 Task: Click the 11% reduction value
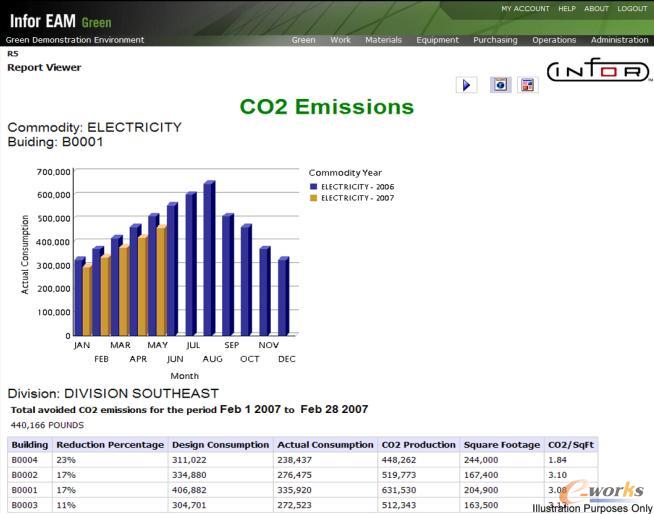pos(66,505)
